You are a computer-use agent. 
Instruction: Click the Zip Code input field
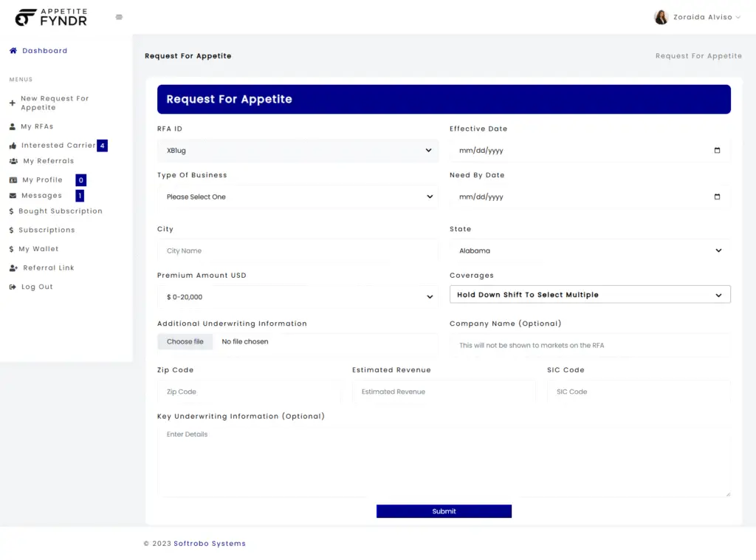click(249, 392)
